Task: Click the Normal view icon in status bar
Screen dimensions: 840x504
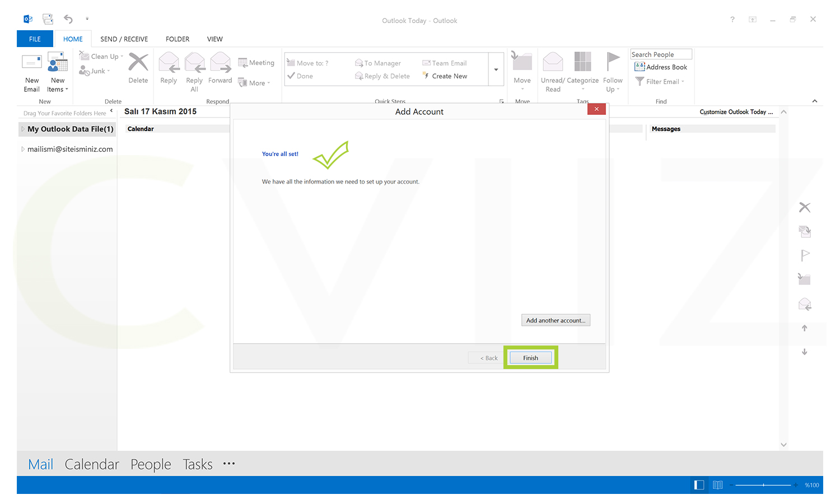Action: [x=699, y=485]
